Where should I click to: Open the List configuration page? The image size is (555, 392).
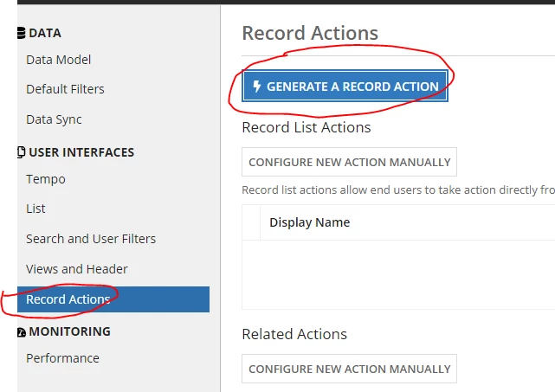pyautogui.click(x=35, y=209)
